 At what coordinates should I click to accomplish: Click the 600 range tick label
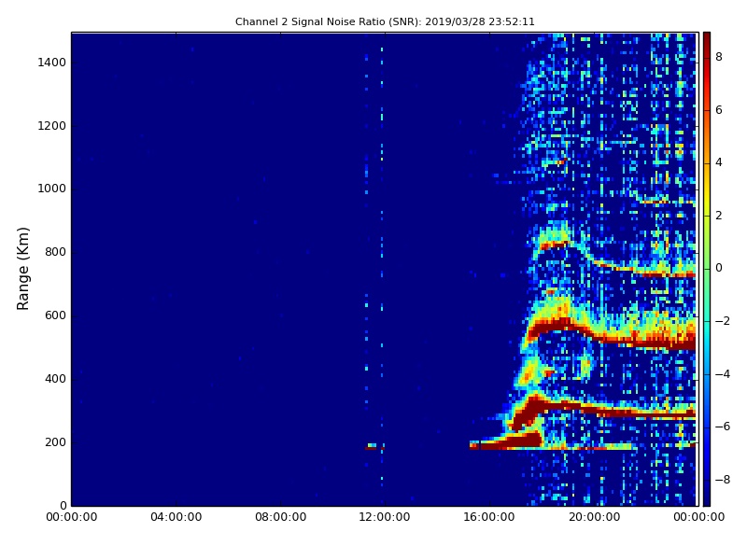pyautogui.click(x=55, y=315)
